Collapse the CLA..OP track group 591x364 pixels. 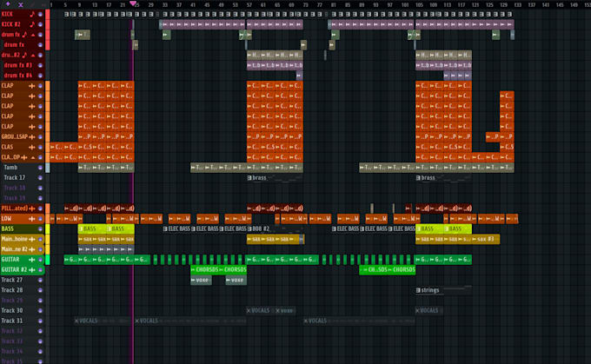click(33, 157)
